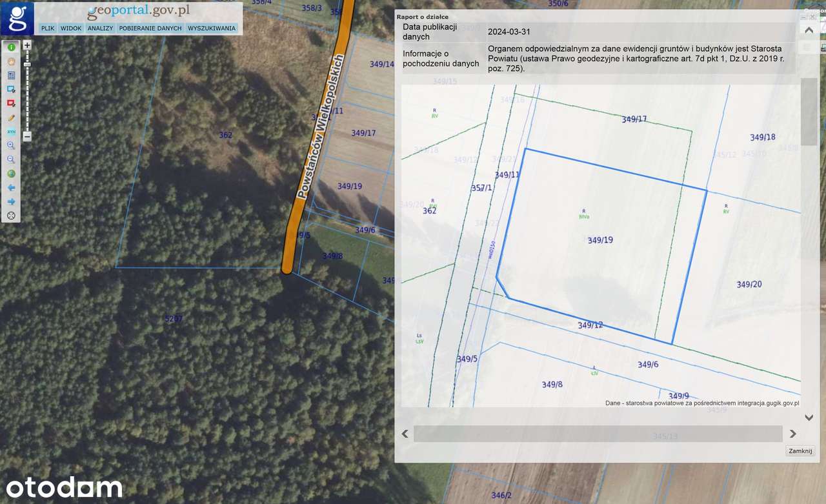Screen dimensions: 826x504
Task: Click the report's horizontal scrollbar track
Action: pyautogui.click(x=598, y=434)
